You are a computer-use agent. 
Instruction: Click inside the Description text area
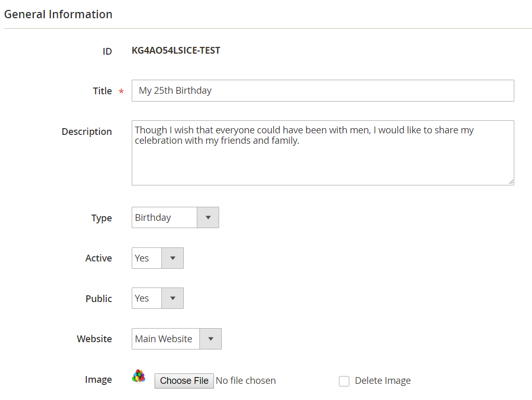tap(323, 153)
